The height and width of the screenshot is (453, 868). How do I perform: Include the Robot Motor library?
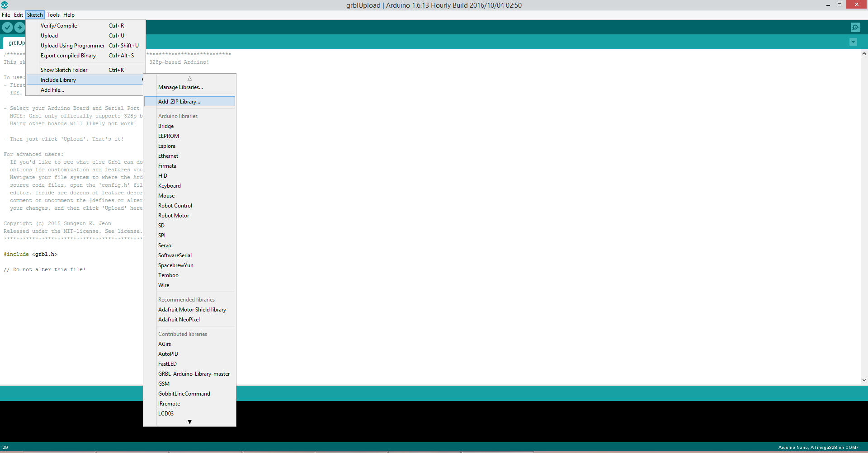pyautogui.click(x=189, y=216)
